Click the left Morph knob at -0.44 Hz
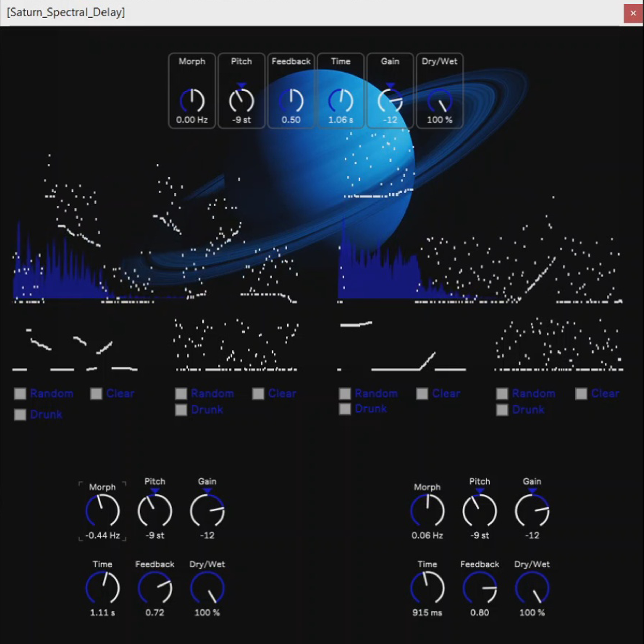 pyautogui.click(x=102, y=510)
